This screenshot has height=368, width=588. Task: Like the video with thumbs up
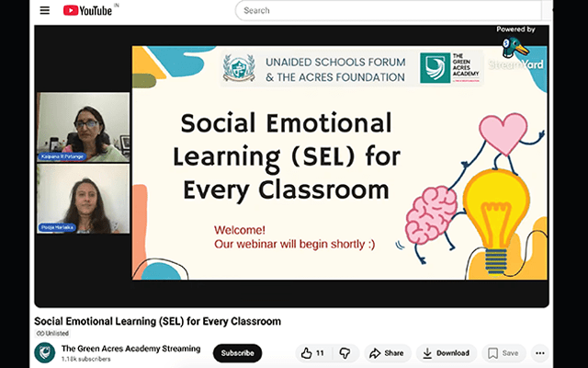tap(312, 353)
